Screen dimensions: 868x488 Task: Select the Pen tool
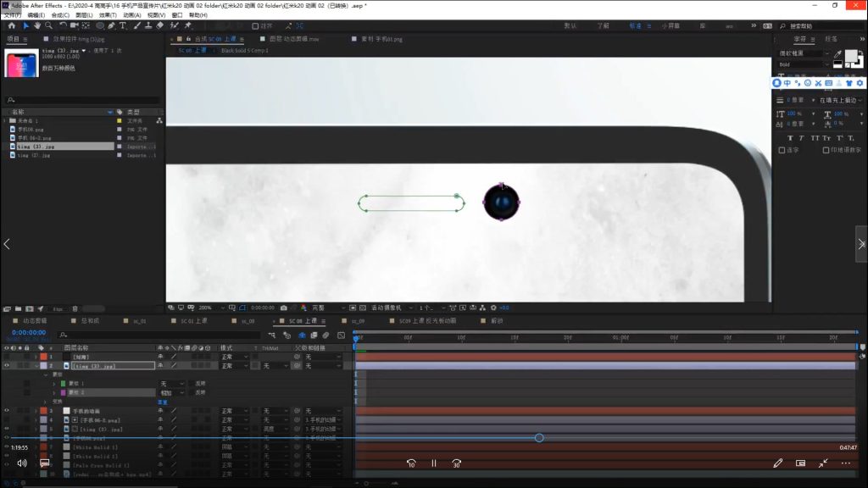click(111, 25)
